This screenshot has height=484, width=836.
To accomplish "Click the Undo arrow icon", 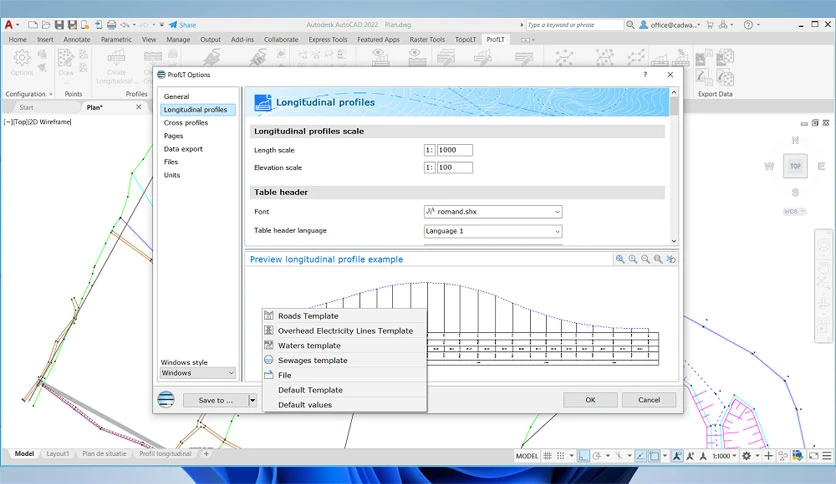I will pyautogui.click(x=125, y=25).
